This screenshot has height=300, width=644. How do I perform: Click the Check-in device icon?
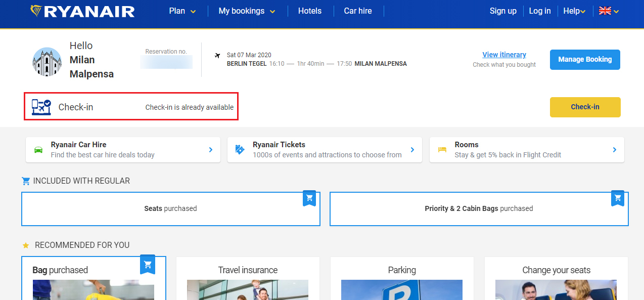pos(41,107)
